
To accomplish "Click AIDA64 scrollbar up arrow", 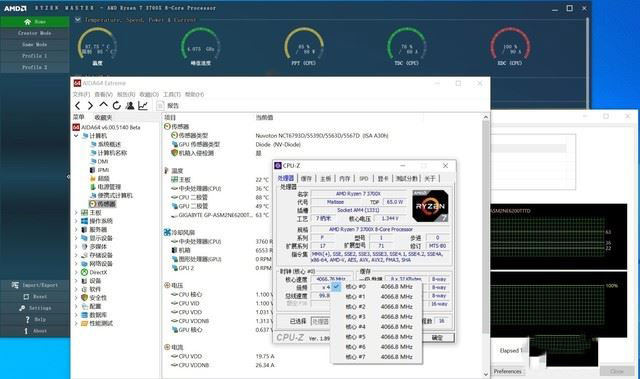I will point(485,117).
